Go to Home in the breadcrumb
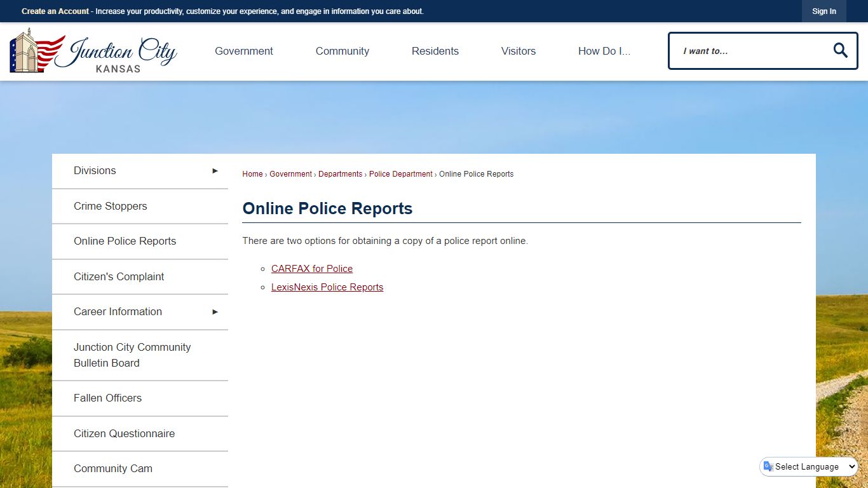 (252, 174)
